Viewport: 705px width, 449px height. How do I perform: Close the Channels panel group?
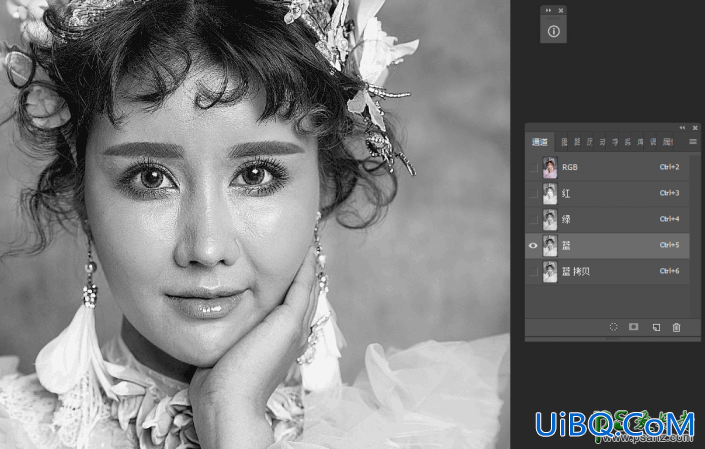(x=695, y=128)
